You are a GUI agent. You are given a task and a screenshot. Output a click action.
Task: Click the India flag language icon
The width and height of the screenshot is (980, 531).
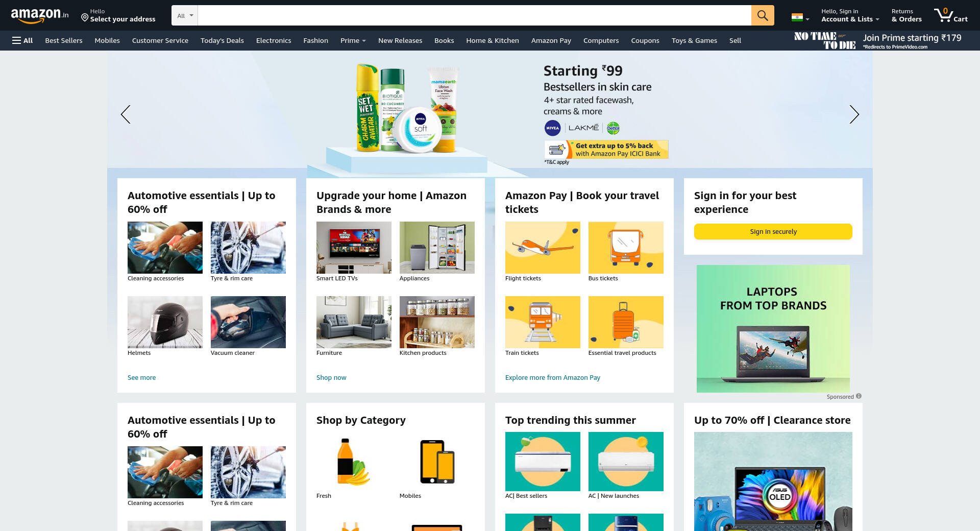point(797,17)
